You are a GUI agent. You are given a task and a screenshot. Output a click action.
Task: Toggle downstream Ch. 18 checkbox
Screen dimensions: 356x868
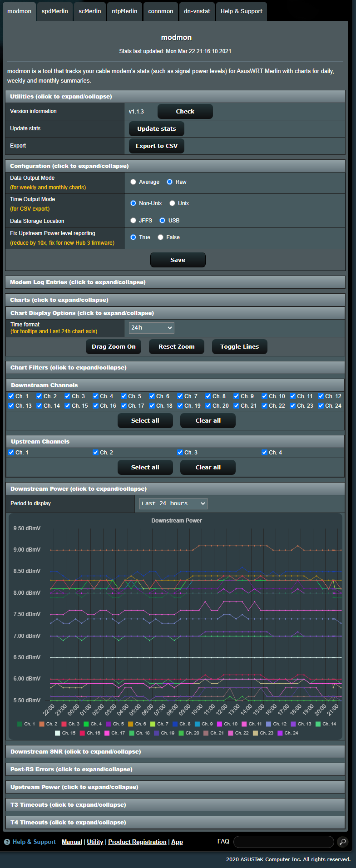pyautogui.click(x=152, y=406)
